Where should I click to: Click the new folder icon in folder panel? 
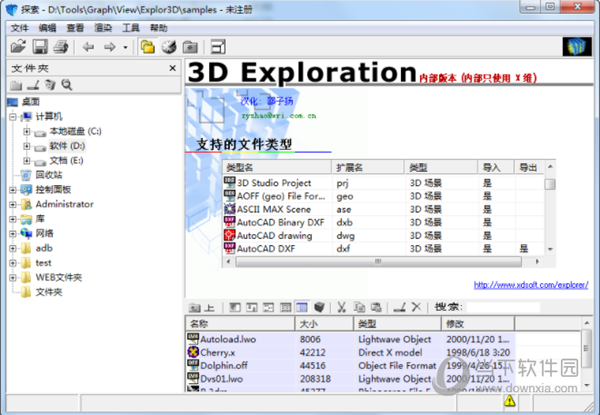click(x=16, y=85)
